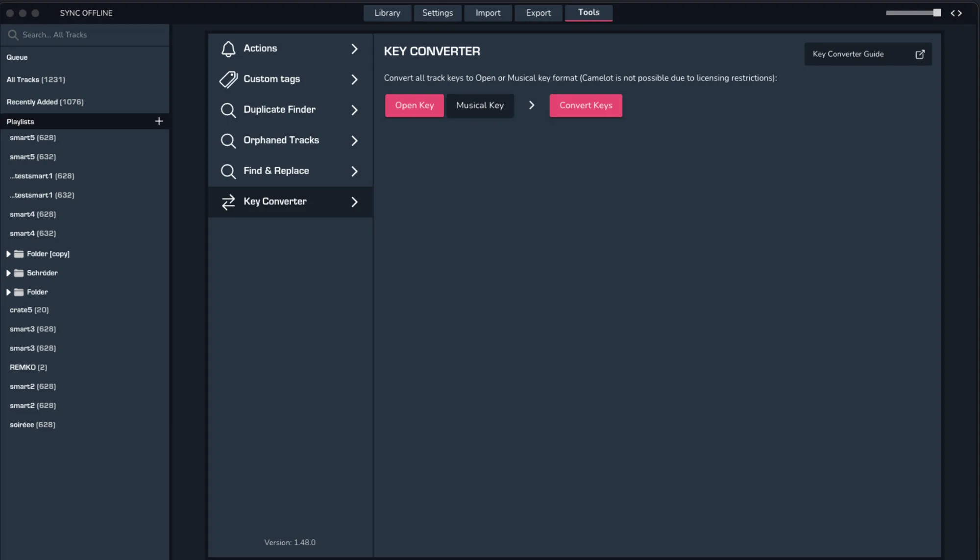
Task: Click the Duplicate Finder magnifier icon
Action: [x=228, y=110]
